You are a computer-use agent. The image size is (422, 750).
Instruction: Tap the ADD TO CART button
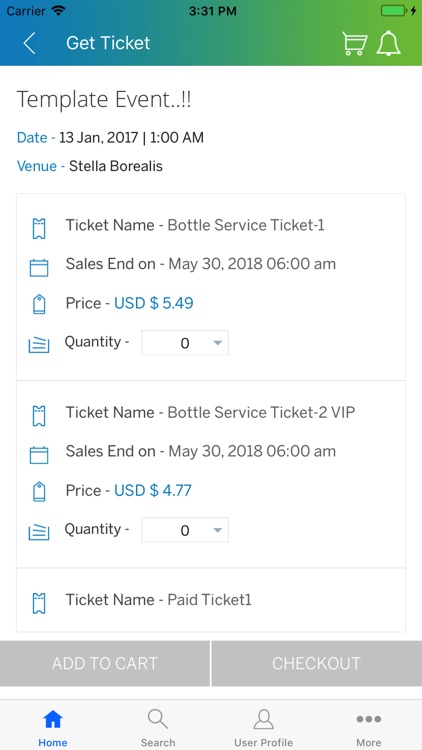(105, 663)
